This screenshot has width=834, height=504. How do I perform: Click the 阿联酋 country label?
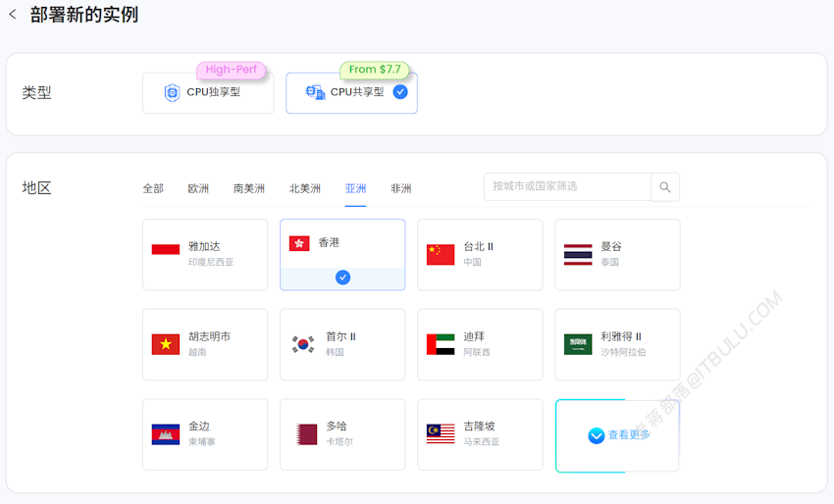pos(477,352)
